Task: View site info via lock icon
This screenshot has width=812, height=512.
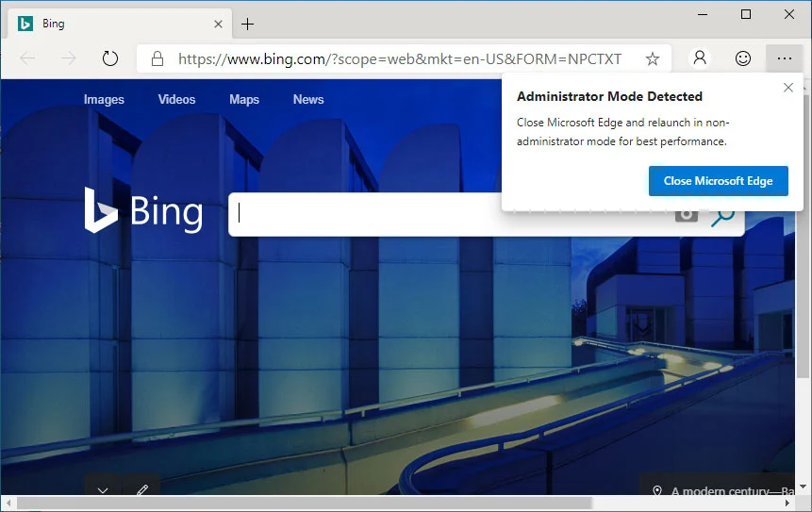Action: (157, 58)
